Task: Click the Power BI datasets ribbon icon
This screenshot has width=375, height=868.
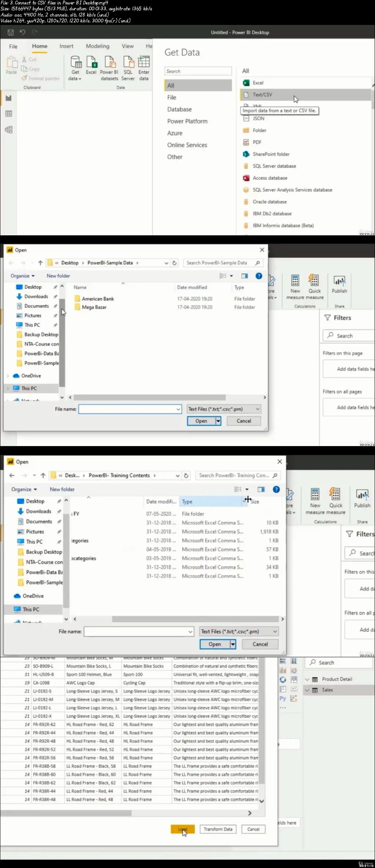Action: click(x=110, y=62)
